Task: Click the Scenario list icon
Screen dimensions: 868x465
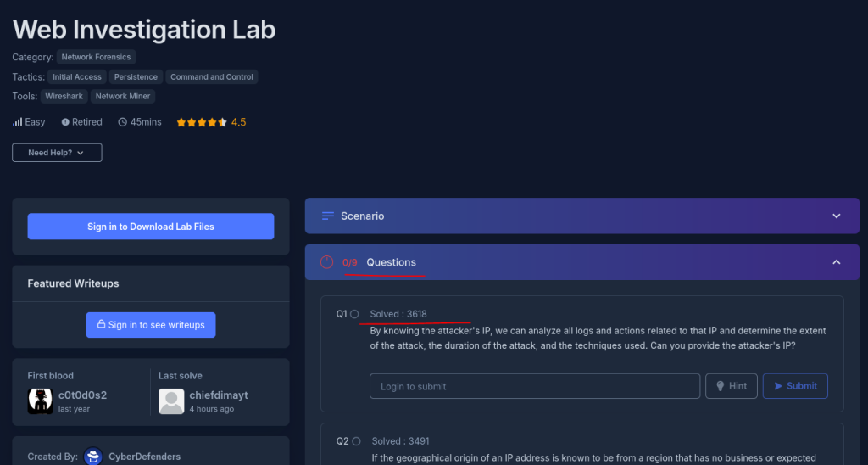Action: tap(328, 216)
